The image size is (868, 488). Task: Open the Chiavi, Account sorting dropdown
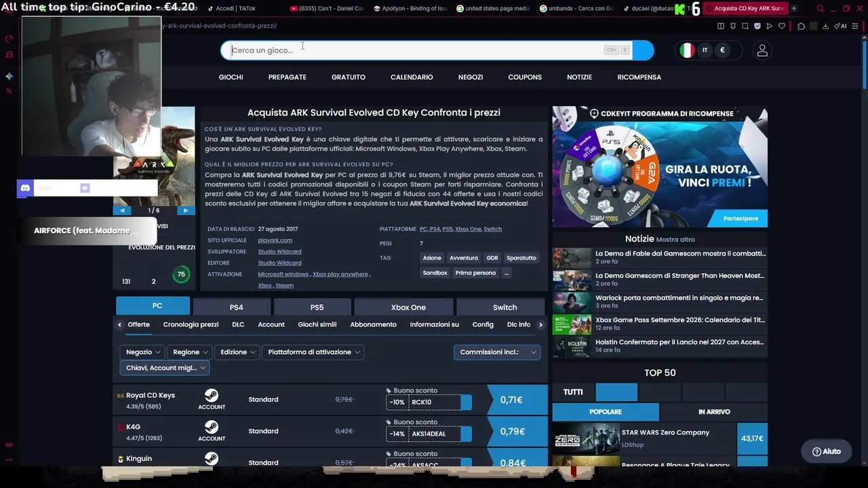point(165,367)
